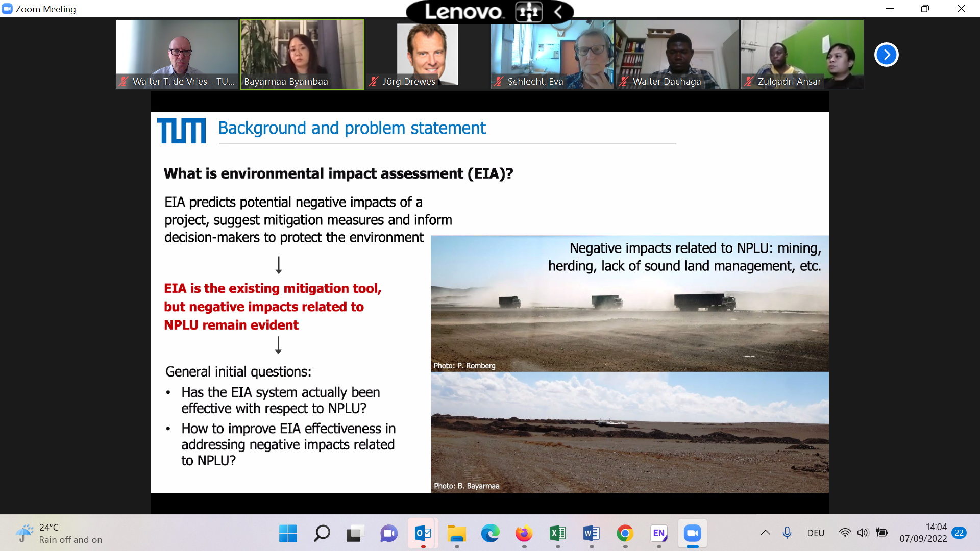Screen dimensions: 980x551
Task: Minimize the Zoom Meeting window
Action: pyautogui.click(x=890, y=9)
